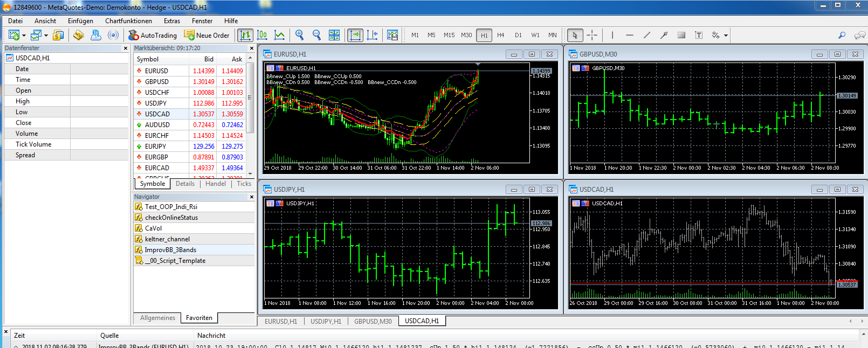Select the rectangle shapes tool
The image size is (868, 348).
pyautogui.click(x=681, y=35)
